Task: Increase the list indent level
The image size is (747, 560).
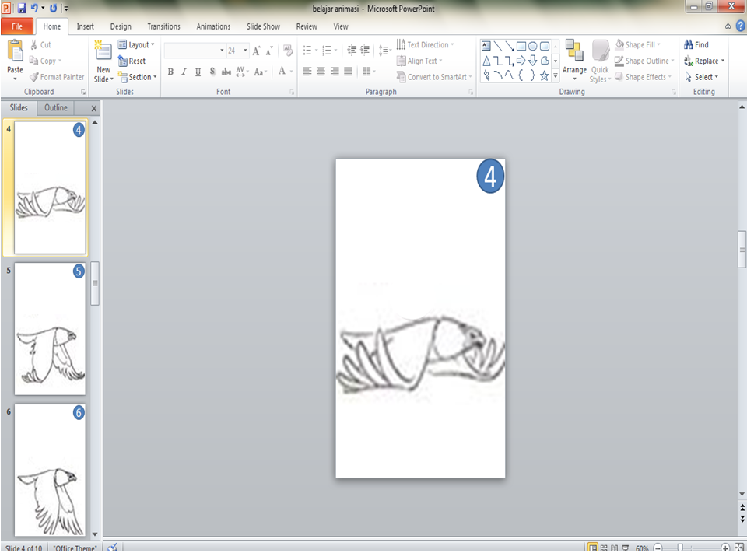Action: (365, 50)
